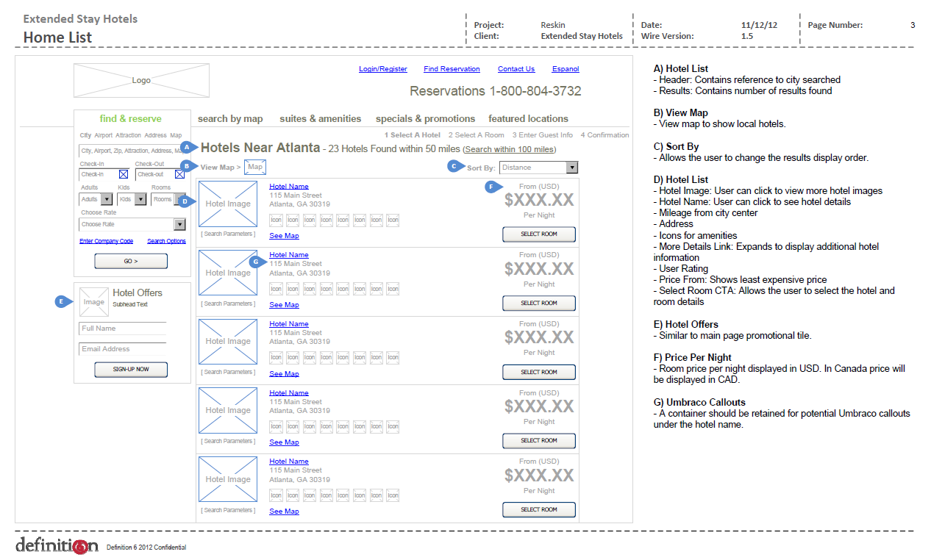
Task: Switch language via the Espanol link
Action: click(x=566, y=69)
